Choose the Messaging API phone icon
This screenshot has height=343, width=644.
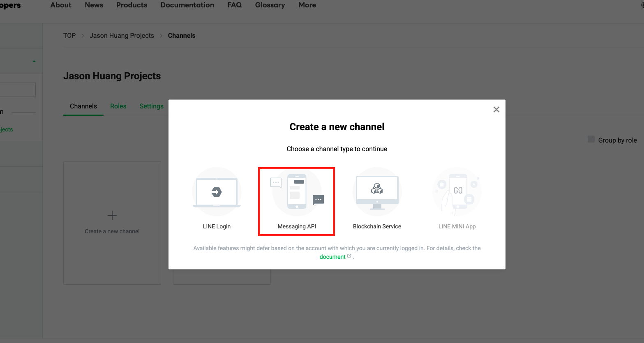click(297, 192)
